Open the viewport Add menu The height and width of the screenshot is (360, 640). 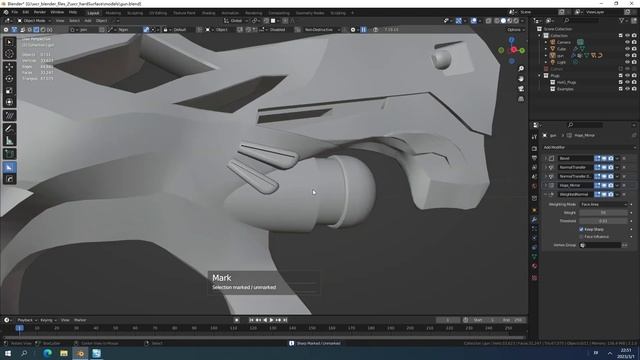coord(88,20)
